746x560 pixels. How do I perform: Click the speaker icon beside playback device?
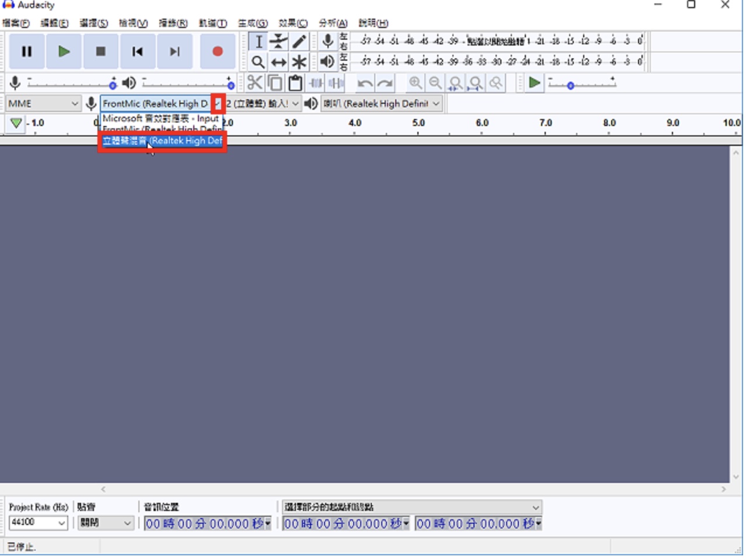coord(311,104)
